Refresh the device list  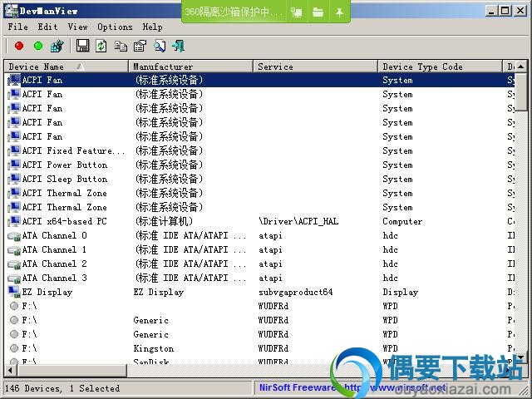[x=101, y=46]
